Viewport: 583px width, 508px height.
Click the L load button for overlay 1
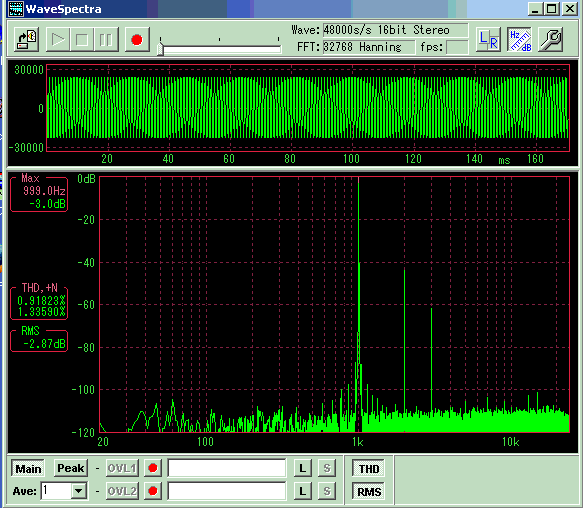point(303,468)
